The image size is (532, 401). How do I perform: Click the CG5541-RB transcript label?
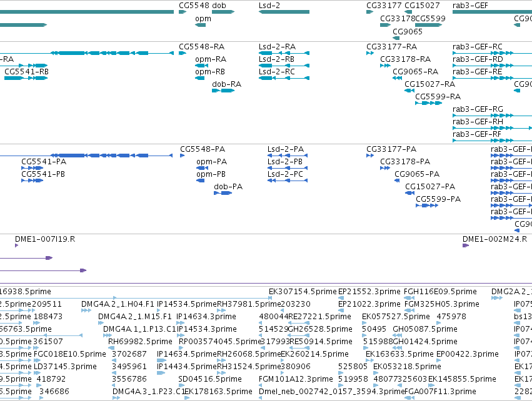[x=26, y=72]
